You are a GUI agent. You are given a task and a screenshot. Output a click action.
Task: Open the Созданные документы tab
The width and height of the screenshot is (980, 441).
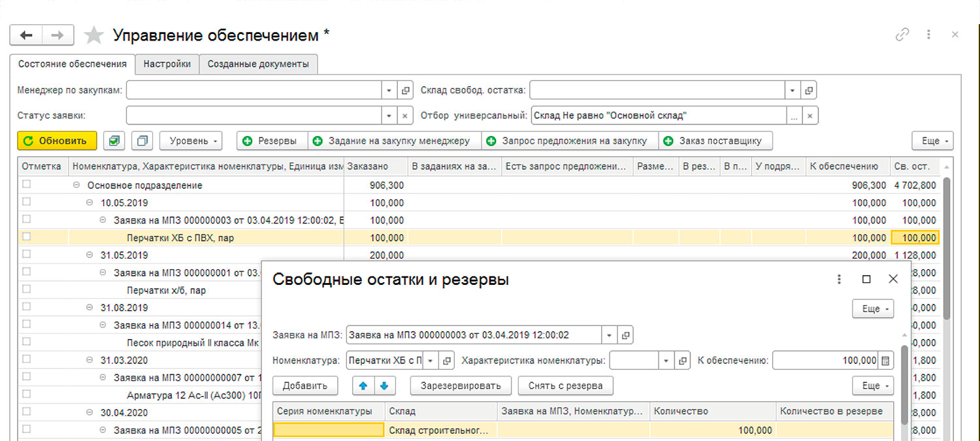[x=258, y=64]
